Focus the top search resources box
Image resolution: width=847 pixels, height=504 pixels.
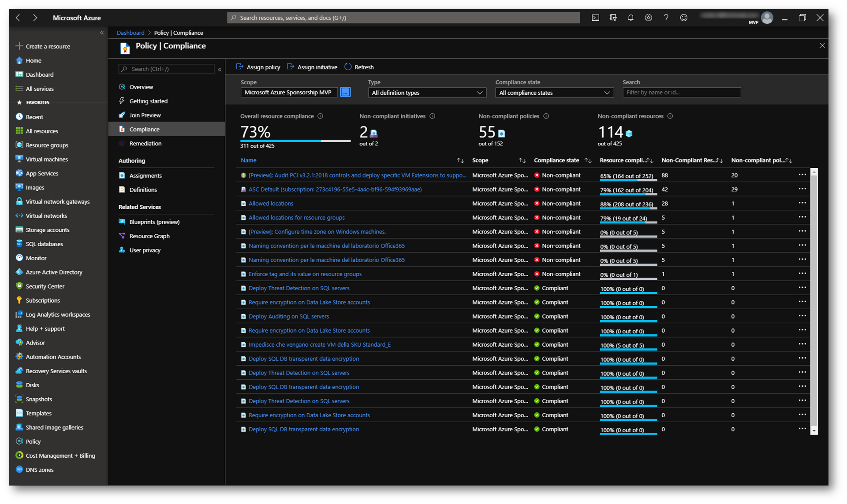403,18
